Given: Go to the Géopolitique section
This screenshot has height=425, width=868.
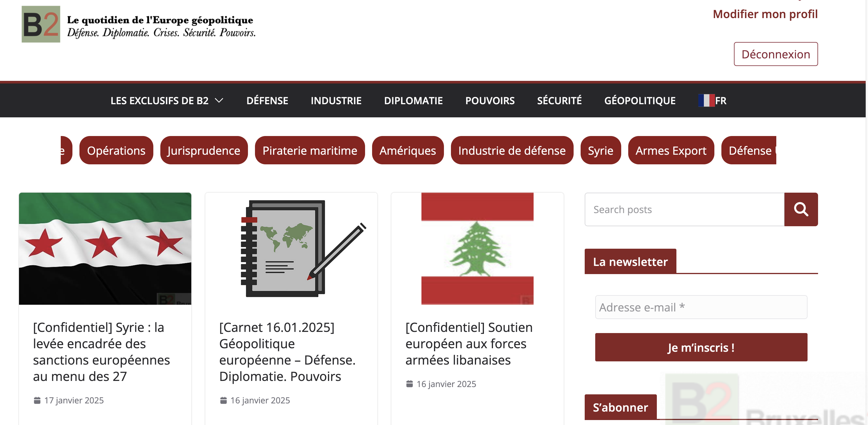Looking at the screenshot, I should (x=640, y=100).
